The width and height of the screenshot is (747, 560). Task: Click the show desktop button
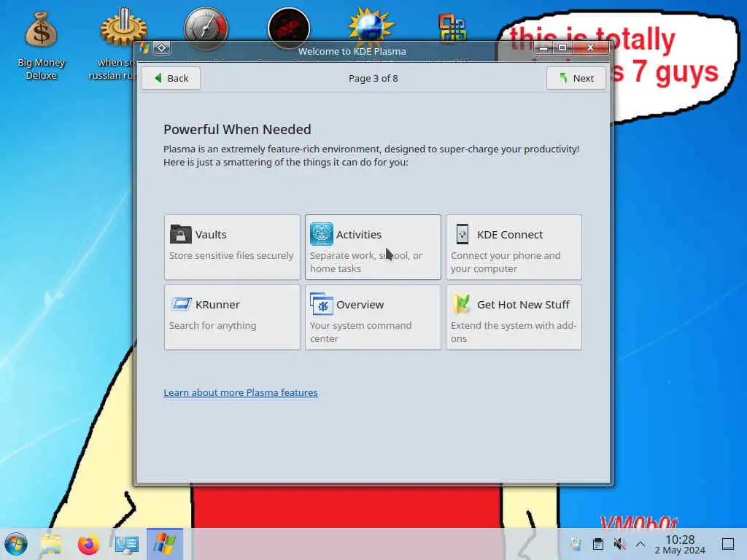point(727,544)
